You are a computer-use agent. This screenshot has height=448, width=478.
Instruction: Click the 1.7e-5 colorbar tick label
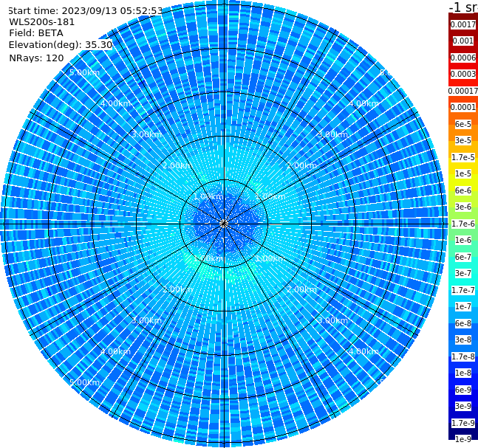[x=463, y=157]
